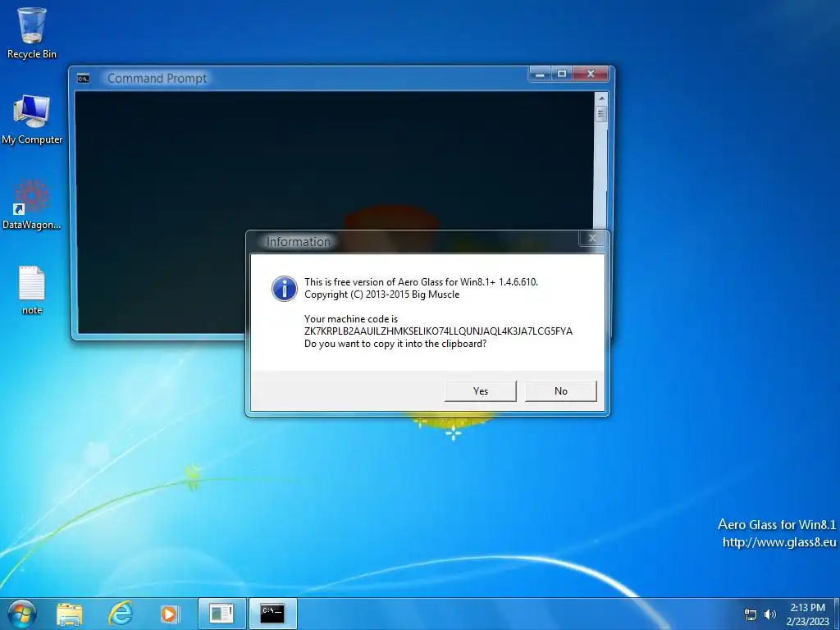
Task: Select the note text file icon
Action: point(32,290)
